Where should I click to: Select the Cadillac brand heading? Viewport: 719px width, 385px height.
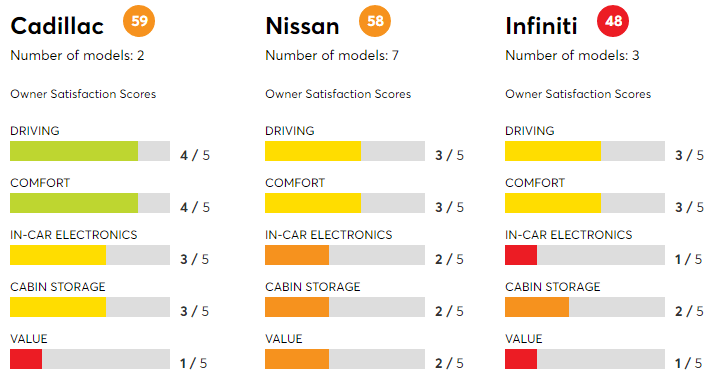[x=57, y=26]
